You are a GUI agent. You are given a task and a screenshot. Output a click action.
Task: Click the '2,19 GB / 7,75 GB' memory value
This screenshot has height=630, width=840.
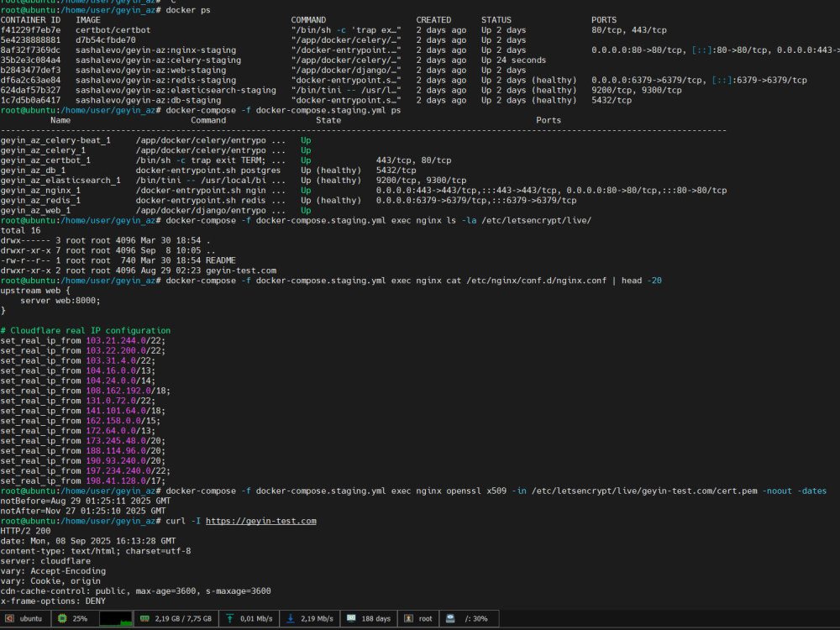pyautogui.click(x=183, y=619)
